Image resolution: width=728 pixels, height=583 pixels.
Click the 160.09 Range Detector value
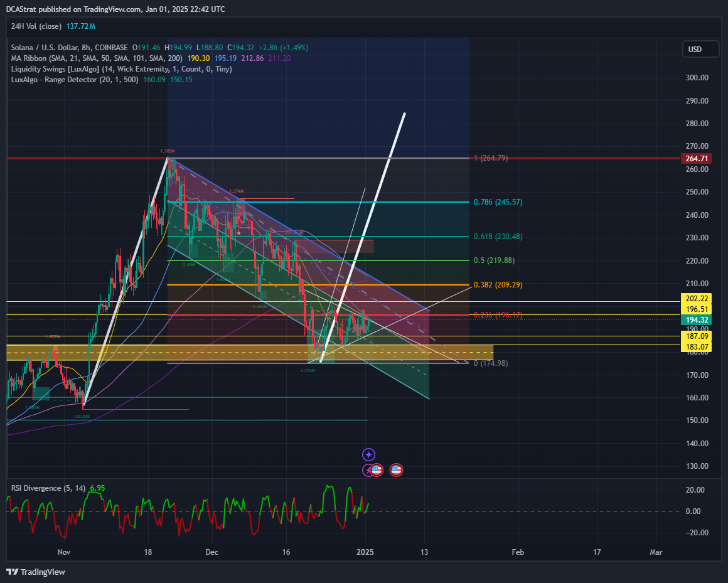click(154, 79)
